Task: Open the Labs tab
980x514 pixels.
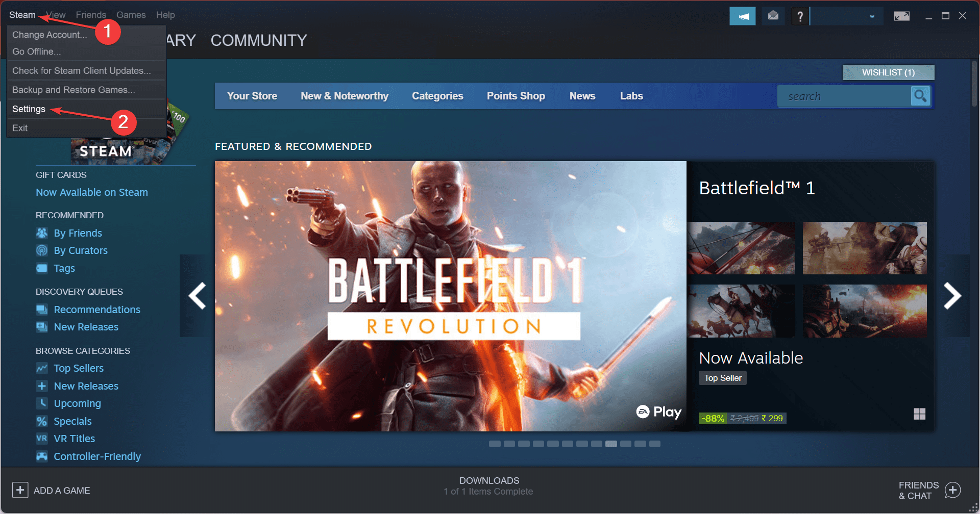Action: point(631,96)
